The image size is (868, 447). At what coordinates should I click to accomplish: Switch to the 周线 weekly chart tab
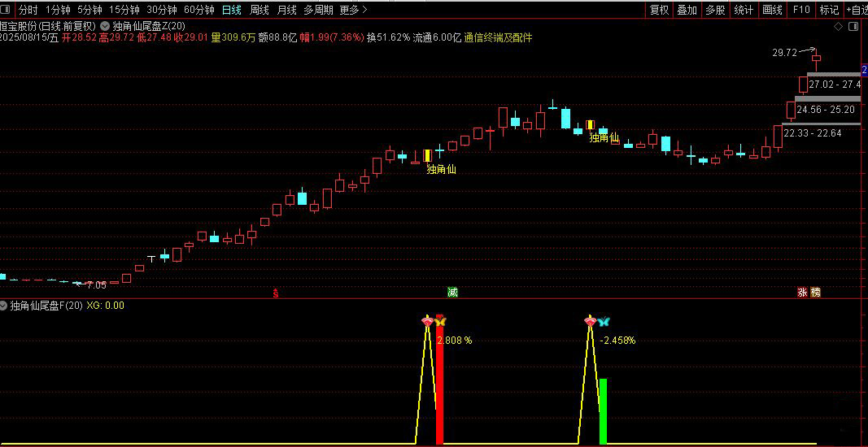click(x=259, y=10)
